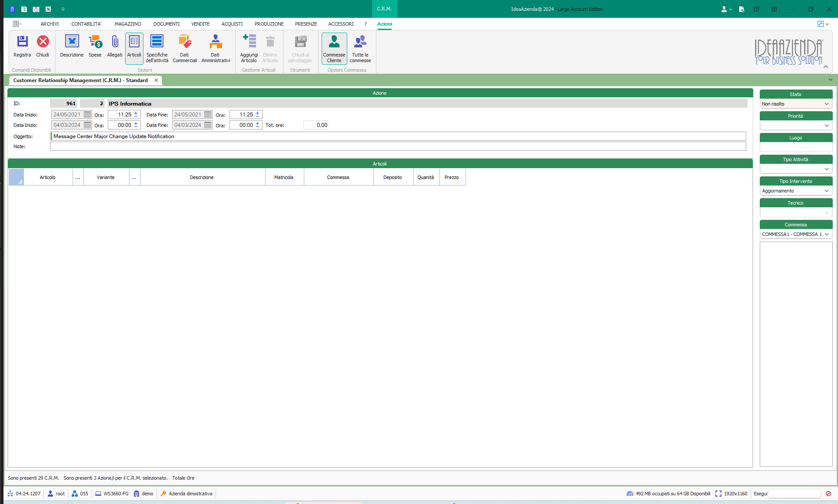
Task: Open the MAGAZZINO menu
Action: [128, 24]
